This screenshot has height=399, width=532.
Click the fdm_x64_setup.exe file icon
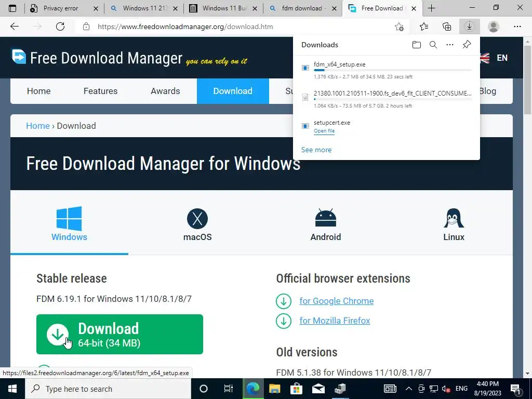[305, 68]
